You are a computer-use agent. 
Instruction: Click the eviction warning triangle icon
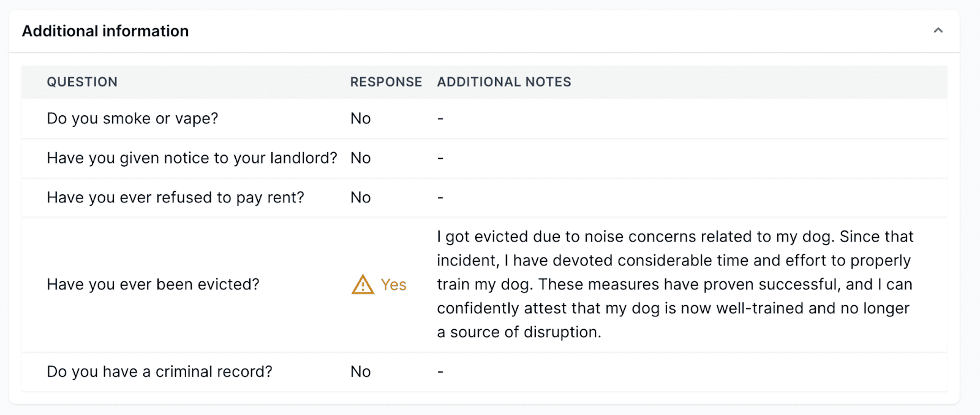point(363,284)
